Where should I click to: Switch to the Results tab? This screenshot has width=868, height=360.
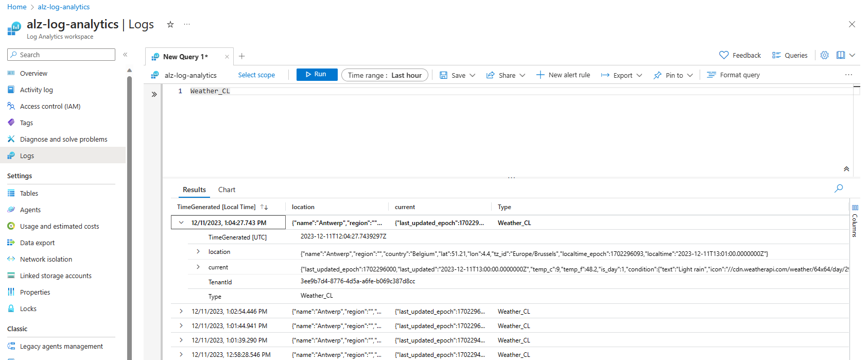(194, 190)
